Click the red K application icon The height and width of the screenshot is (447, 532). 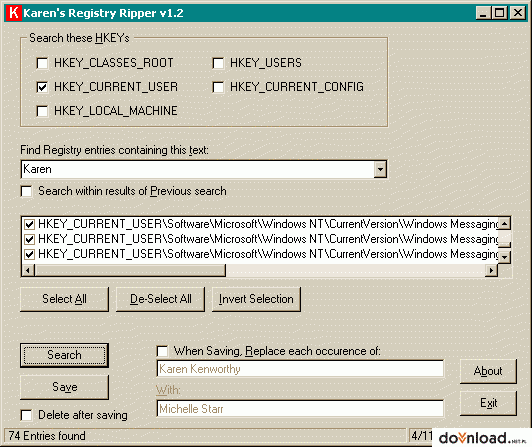(14, 13)
